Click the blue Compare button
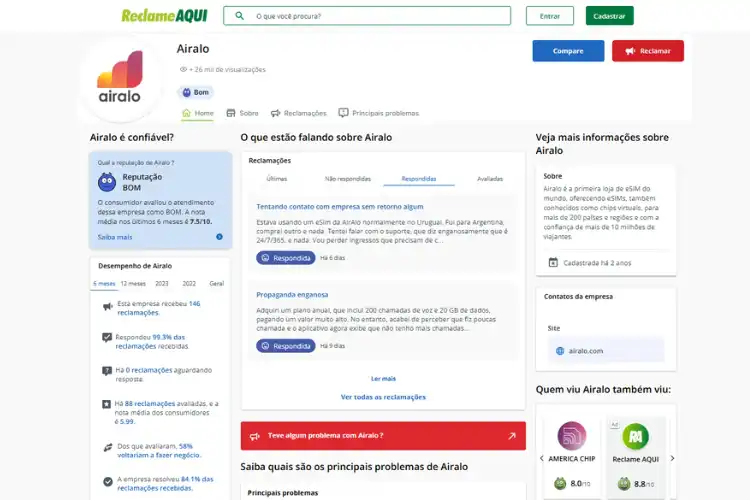This screenshot has width=750, height=500. 568,51
